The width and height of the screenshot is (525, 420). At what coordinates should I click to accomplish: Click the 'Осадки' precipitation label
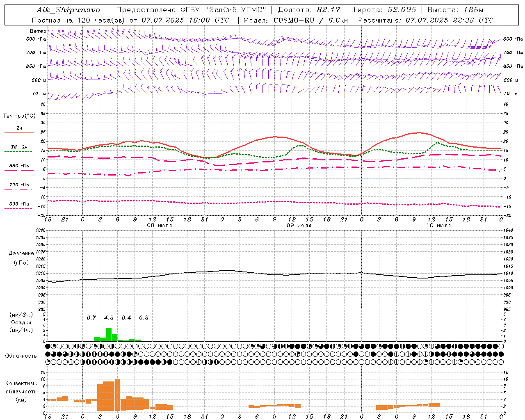[x=21, y=322]
